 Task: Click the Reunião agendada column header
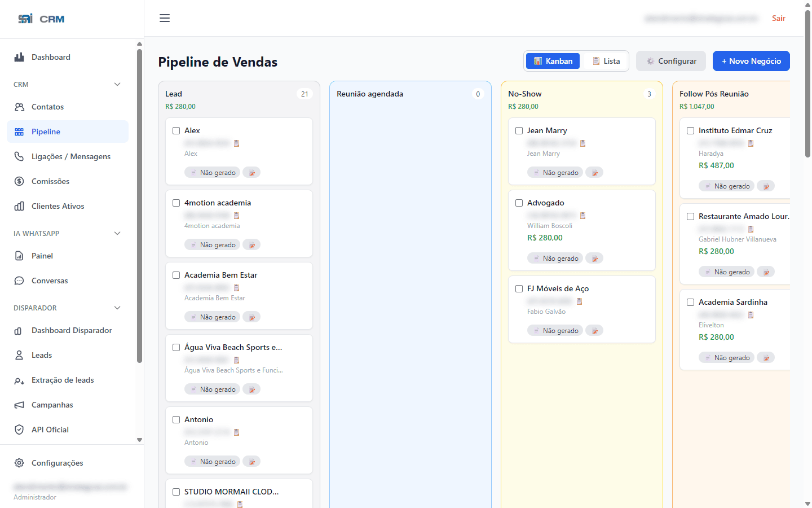370,94
